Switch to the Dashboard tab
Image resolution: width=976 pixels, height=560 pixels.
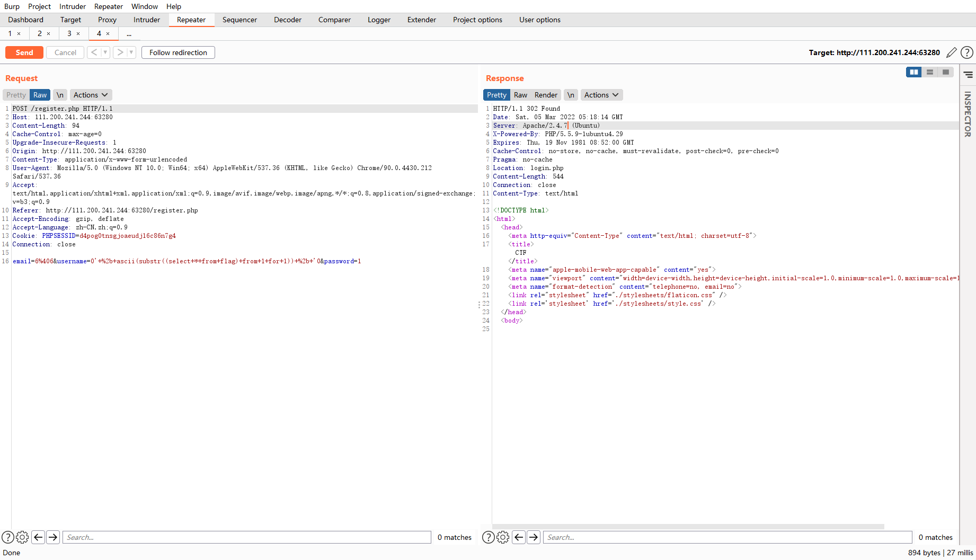[x=25, y=20]
